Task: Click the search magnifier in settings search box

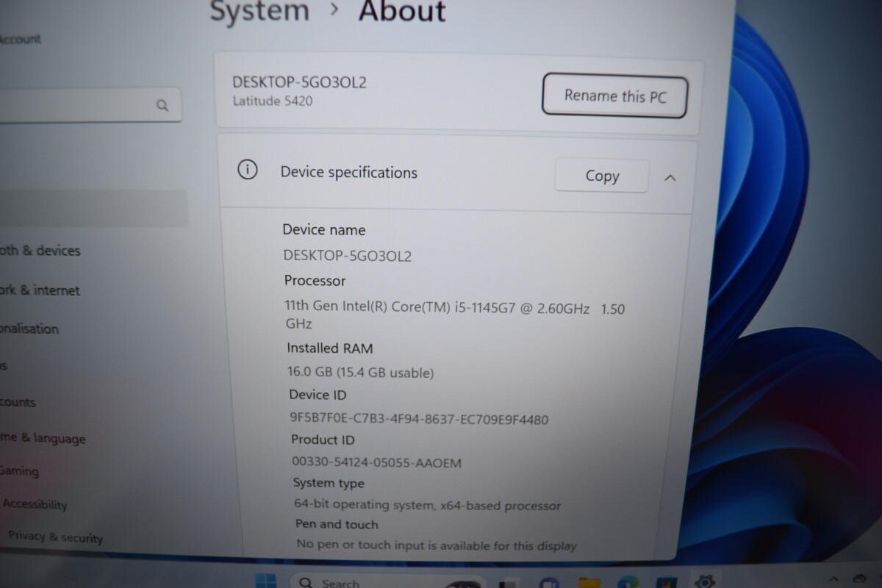Action: tap(162, 105)
